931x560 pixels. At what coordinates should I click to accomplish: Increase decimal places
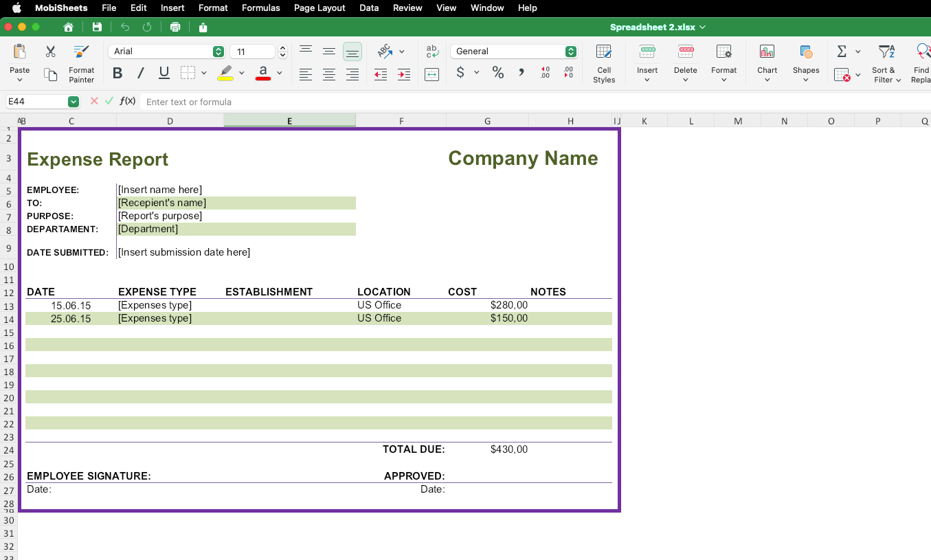[x=545, y=73]
